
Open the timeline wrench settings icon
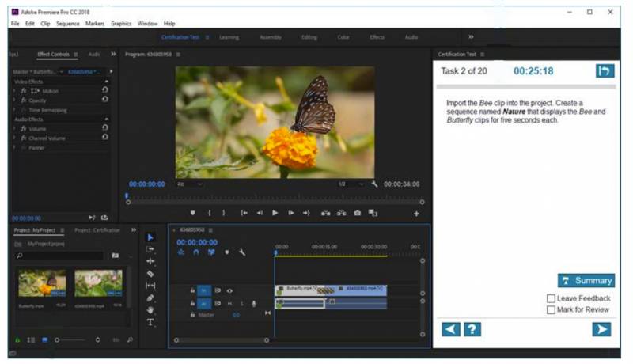tap(242, 252)
